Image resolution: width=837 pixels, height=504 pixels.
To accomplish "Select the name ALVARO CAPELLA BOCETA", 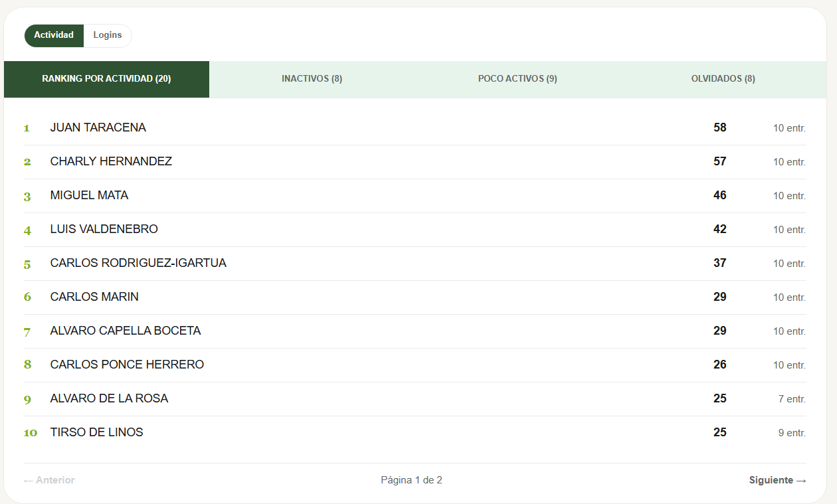I will pyautogui.click(x=126, y=331).
